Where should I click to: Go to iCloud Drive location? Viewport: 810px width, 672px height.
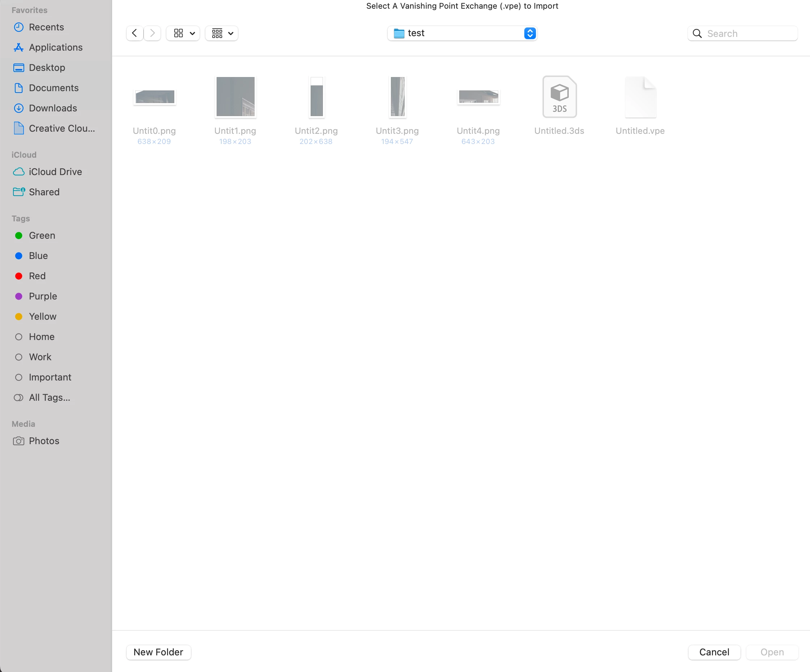pyautogui.click(x=55, y=172)
